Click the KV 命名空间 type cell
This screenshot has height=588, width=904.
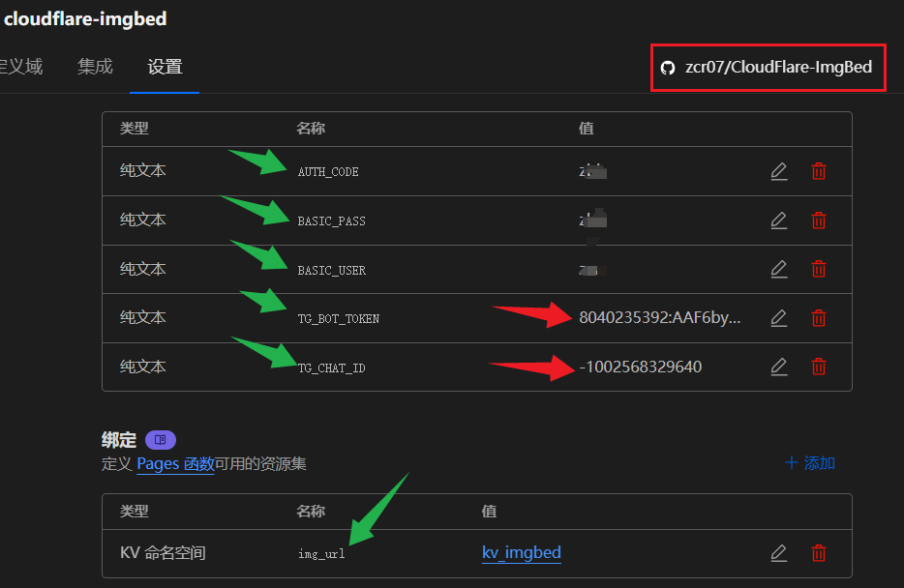[x=163, y=553]
